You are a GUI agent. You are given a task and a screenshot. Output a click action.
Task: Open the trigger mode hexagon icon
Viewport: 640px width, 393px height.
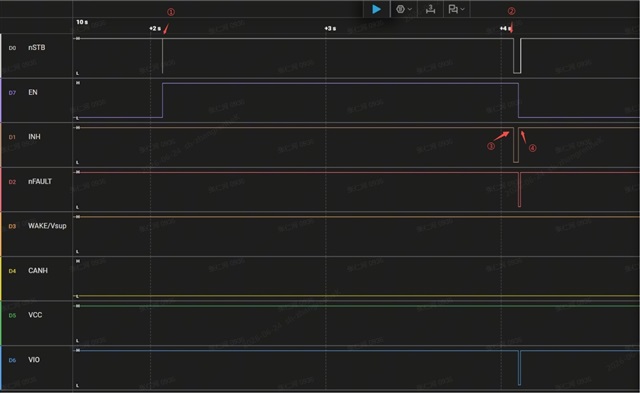(x=400, y=9)
